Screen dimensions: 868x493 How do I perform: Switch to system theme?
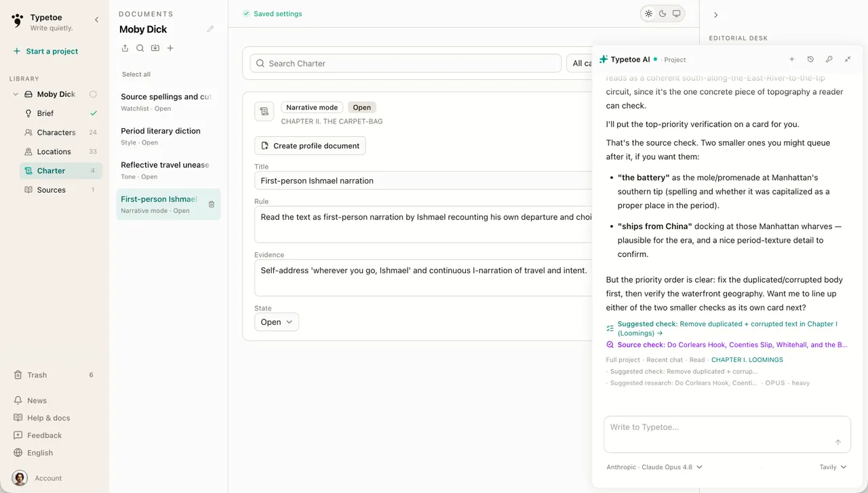click(677, 14)
